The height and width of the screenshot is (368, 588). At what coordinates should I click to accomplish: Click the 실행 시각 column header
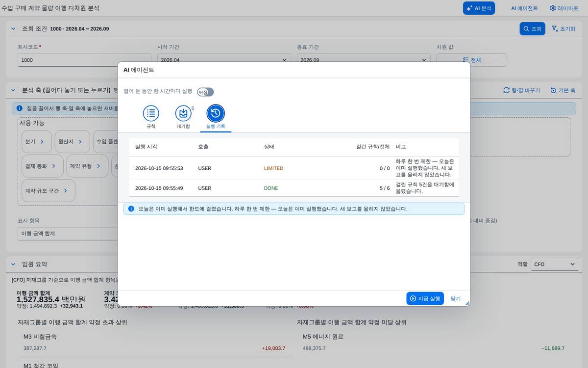coord(146,147)
